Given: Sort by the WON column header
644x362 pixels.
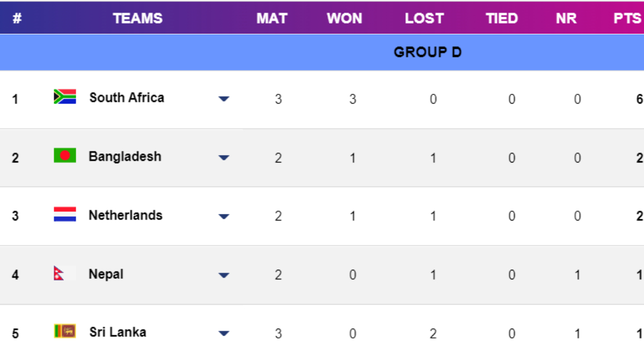Looking at the screenshot, I should [x=344, y=18].
